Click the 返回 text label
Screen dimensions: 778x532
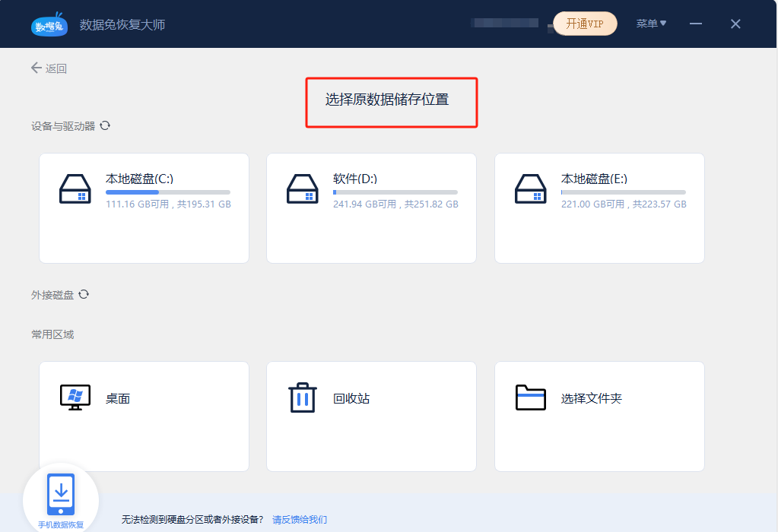pos(56,68)
